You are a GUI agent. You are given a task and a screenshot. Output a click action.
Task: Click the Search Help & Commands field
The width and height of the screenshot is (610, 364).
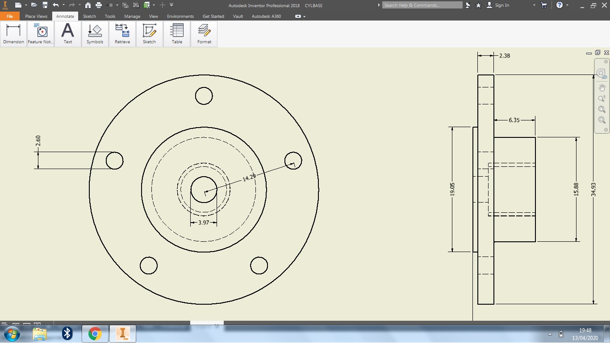(x=422, y=5)
